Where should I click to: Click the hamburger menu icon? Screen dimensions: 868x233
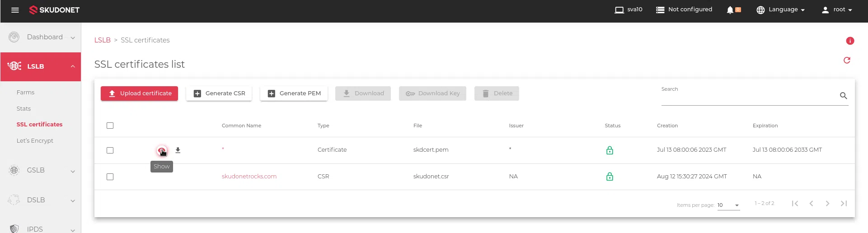pos(15,10)
